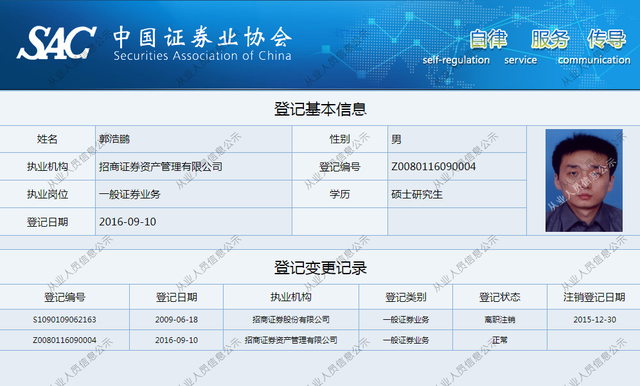The image size is (640, 386).
Task: Select 招商证券股份有限公司 in the change records
Action: tap(291, 319)
